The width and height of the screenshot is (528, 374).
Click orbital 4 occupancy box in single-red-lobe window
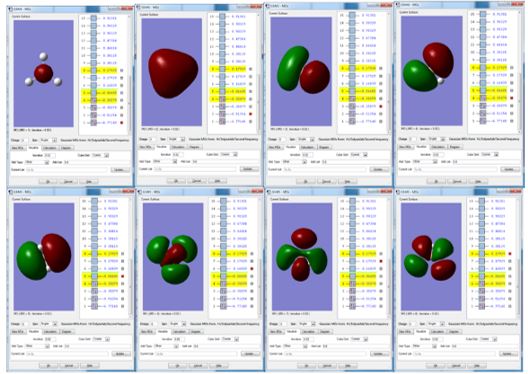(222, 99)
